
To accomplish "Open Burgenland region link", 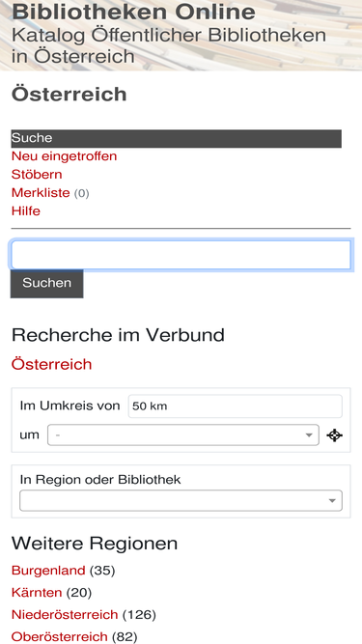I will tap(48, 570).
